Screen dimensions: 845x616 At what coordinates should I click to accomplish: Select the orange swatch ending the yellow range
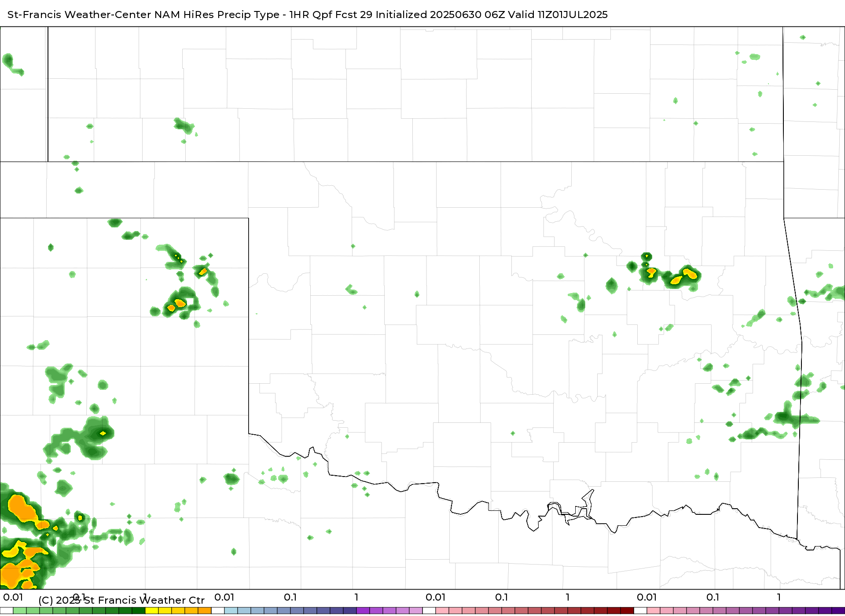pyautogui.click(x=205, y=611)
